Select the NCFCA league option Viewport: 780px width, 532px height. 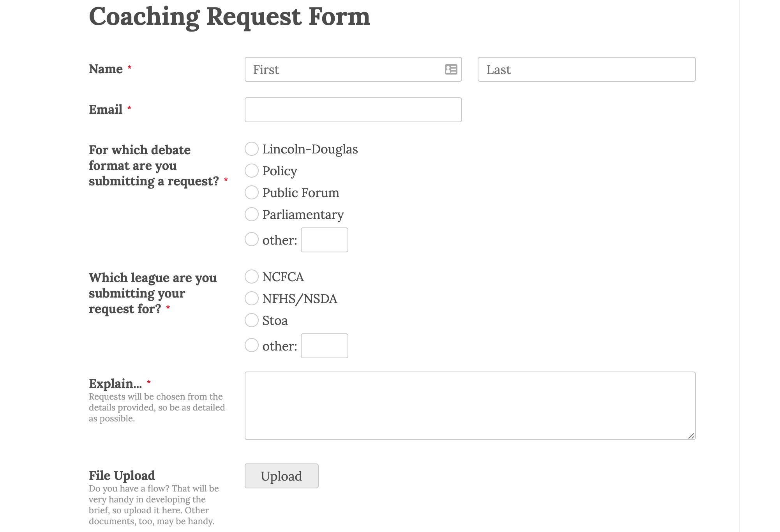point(252,277)
